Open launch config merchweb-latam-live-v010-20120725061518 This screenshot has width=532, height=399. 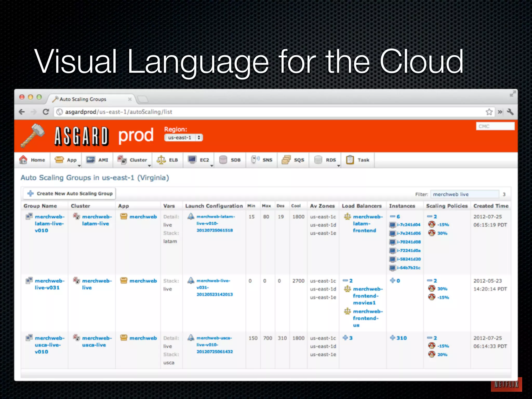pyautogui.click(x=216, y=223)
